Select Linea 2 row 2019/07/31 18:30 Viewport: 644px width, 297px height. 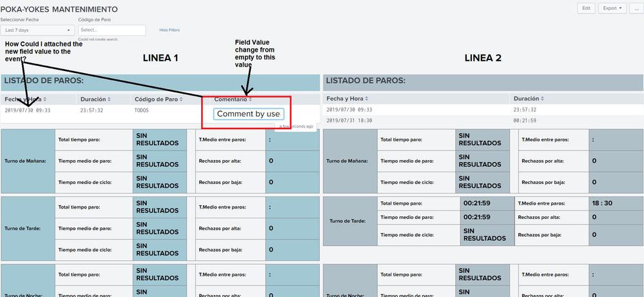pyautogui.click(x=349, y=121)
